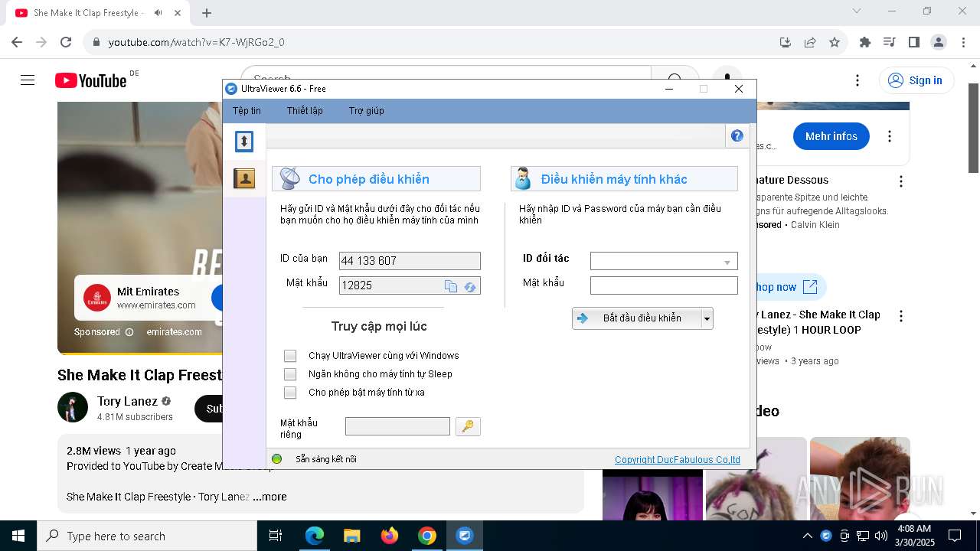Open File Explorer from the taskbar
This screenshot has width=980, height=551.
coord(352,536)
